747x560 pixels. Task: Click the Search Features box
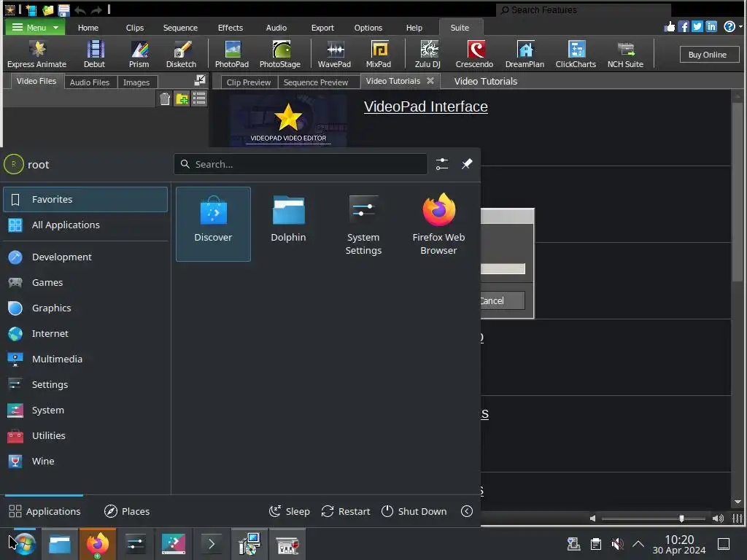[584, 9]
